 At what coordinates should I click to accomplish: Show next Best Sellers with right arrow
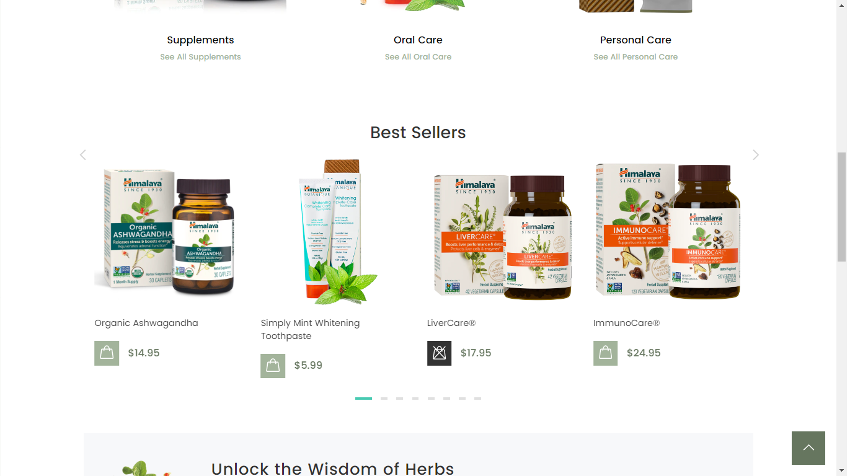755,155
